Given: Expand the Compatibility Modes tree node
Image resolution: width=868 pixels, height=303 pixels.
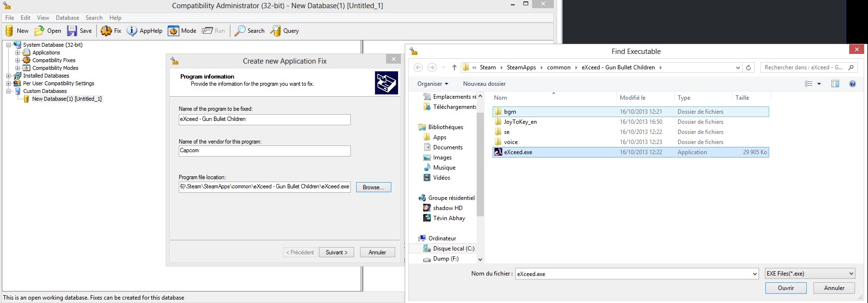Looking at the screenshot, I should tap(17, 68).
